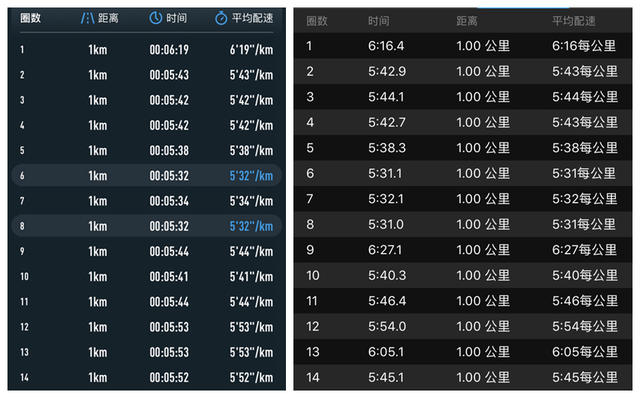Click lap 5 time 5:38.3 in right table
640x398 pixels.
tap(387, 148)
